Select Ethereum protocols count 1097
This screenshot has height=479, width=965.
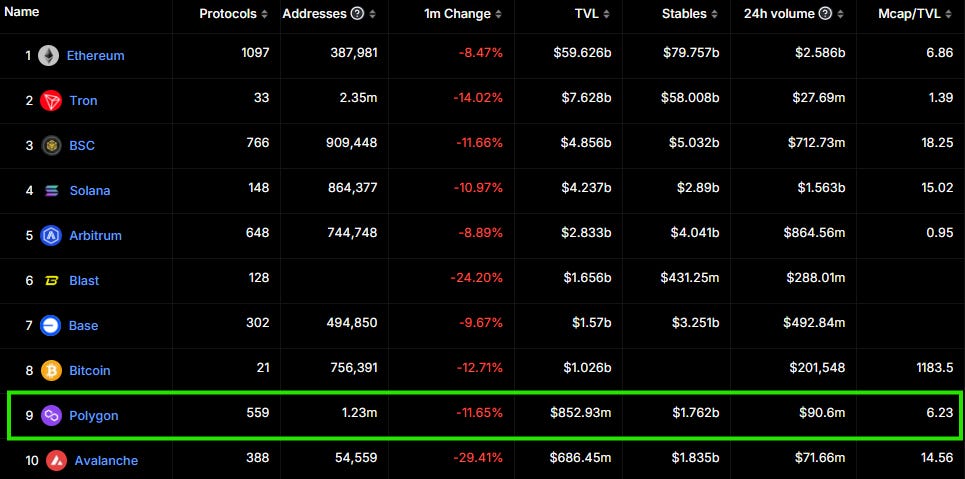coord(255,53)
